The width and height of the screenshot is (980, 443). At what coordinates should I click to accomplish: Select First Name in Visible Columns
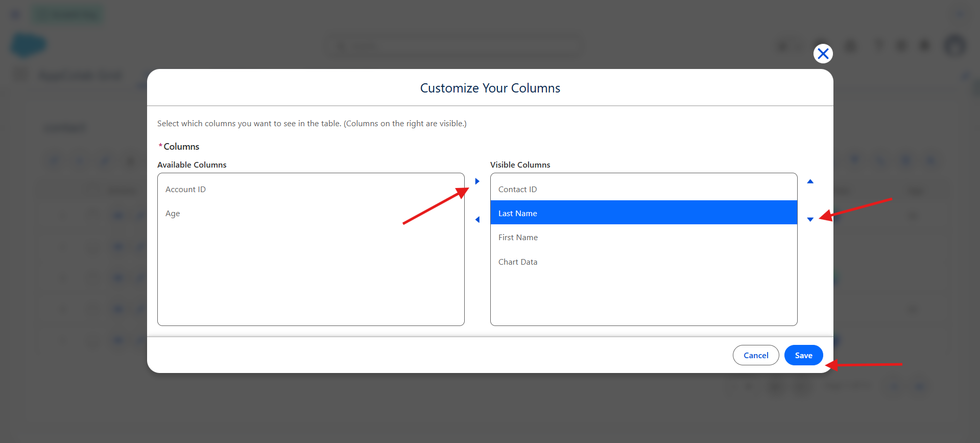[643, 237]
